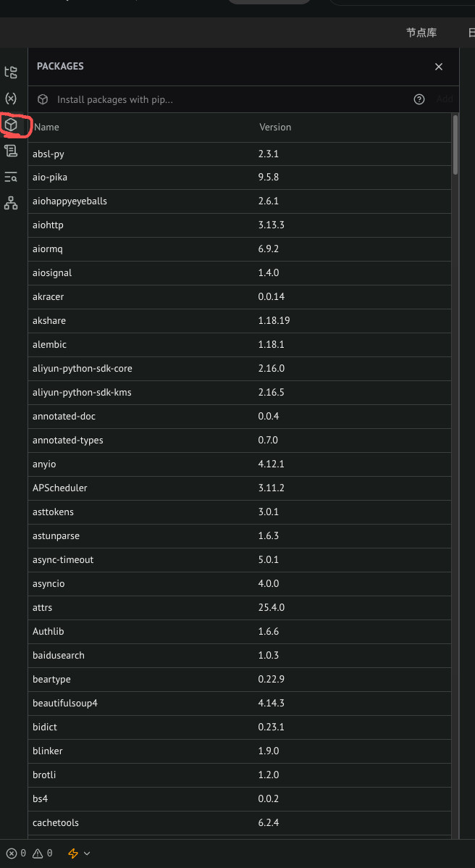Click the Add package button
The height and width of the screenshot is (868, 475).
coord(445,99)
